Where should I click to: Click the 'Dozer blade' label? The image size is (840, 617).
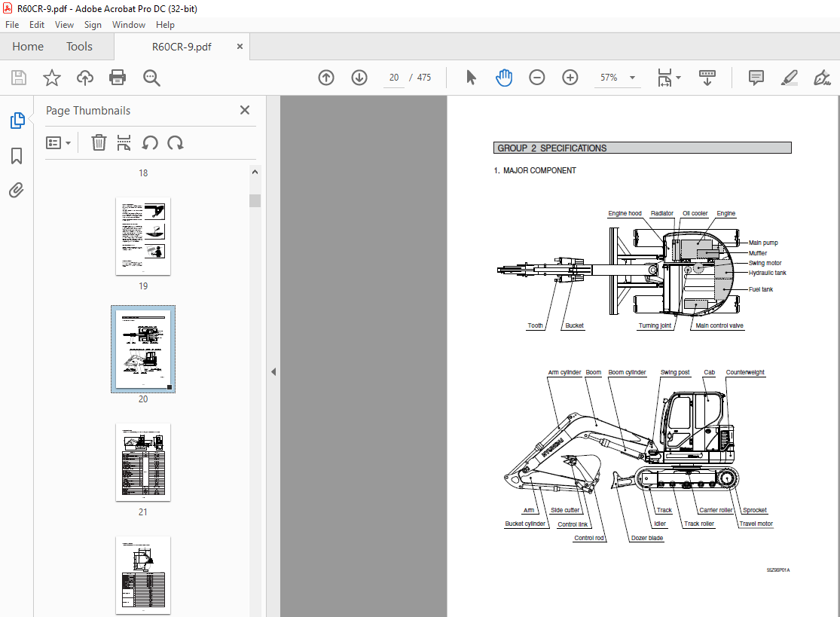click(646, 538)
